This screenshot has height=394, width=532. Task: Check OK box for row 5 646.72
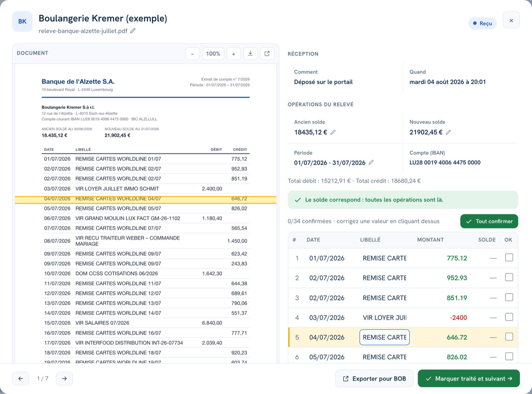(509, 337)
